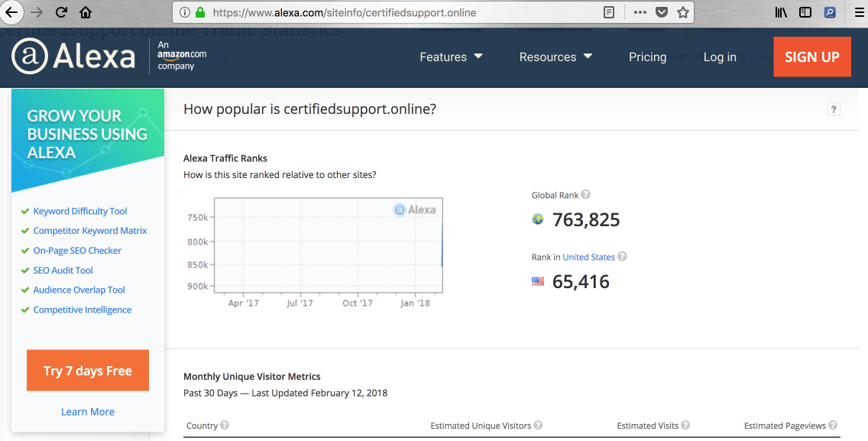Screen dimensions: 868x441
Task: Click the SIGN UP button
Action: 811,57
